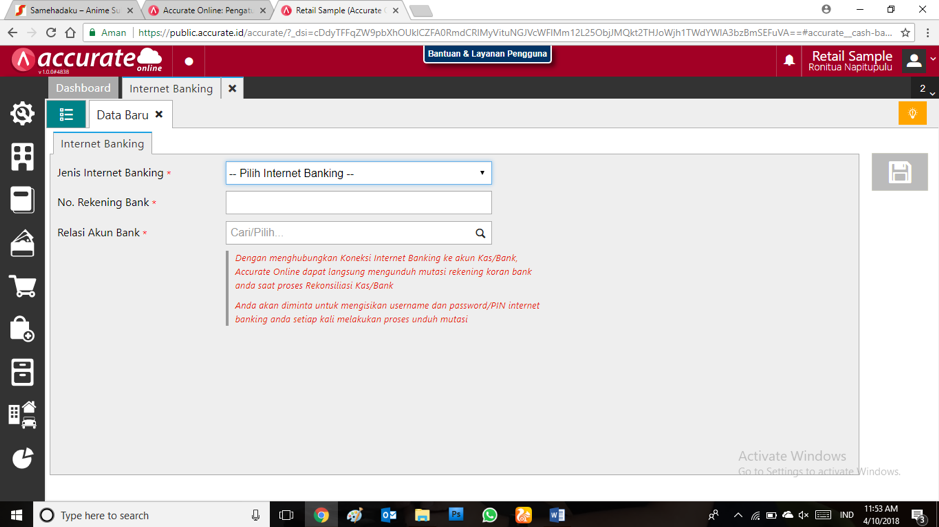Image resolution: width=939 pixels, height=527 pixels.
Task: Click the taskbar volume icon
Action: pyautogui.click(x=804, y=515)
